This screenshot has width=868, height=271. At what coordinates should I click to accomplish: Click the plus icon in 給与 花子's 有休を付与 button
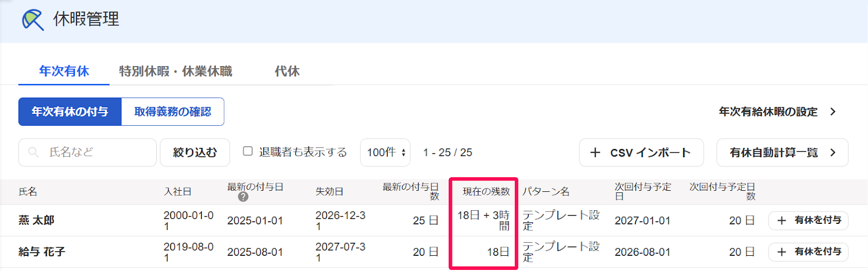[782, 252]
